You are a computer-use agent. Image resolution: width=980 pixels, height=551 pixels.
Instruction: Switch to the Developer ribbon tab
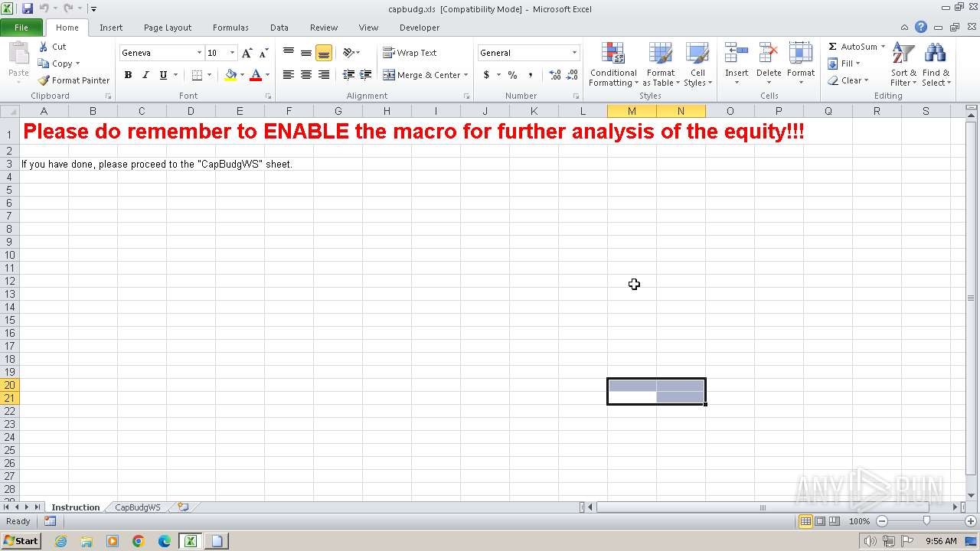[420, 28]
